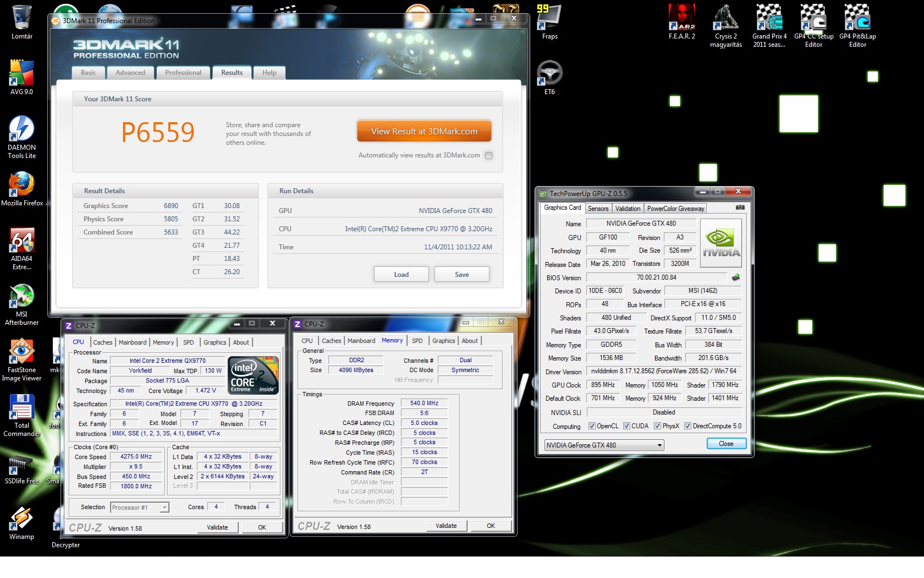Toggle the CUDA checkbox in GPU-Z

pyautogui.click(x=626, y=426)
